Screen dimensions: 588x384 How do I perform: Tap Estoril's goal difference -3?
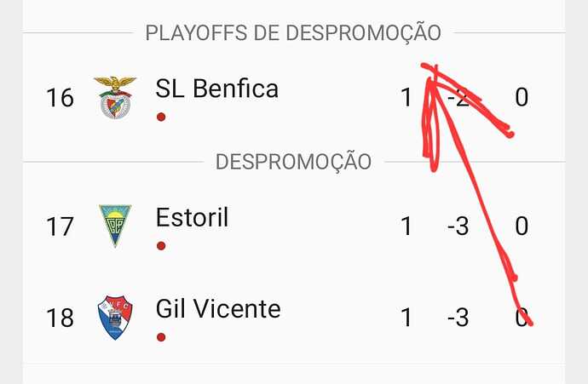pyautogui.click(x=458, y=226)
